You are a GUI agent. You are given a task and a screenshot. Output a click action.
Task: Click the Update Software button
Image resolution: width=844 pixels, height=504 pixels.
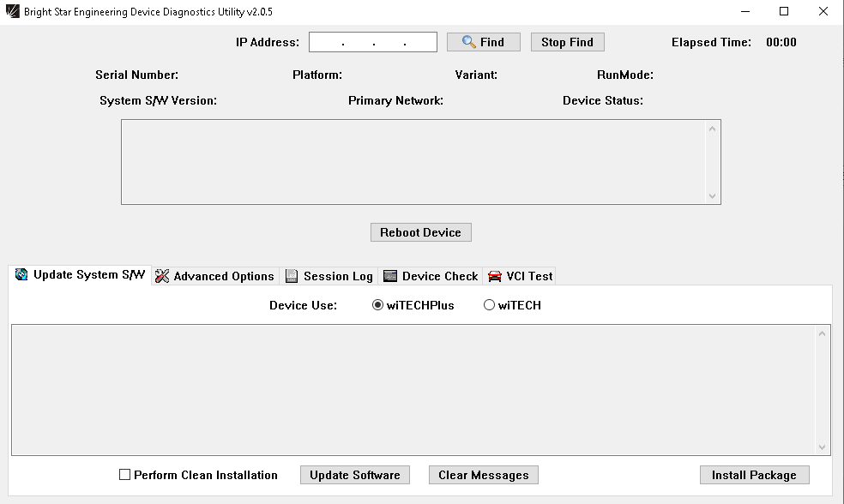355,475
